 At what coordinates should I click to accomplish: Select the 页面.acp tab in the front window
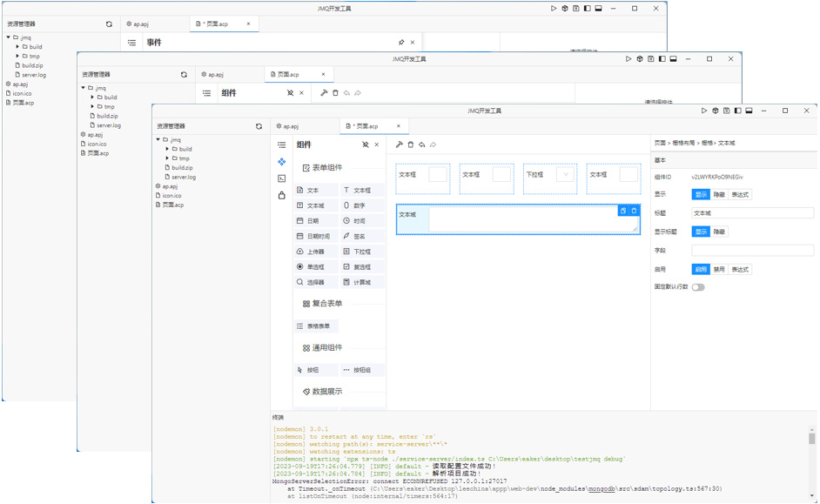point(374,126)
